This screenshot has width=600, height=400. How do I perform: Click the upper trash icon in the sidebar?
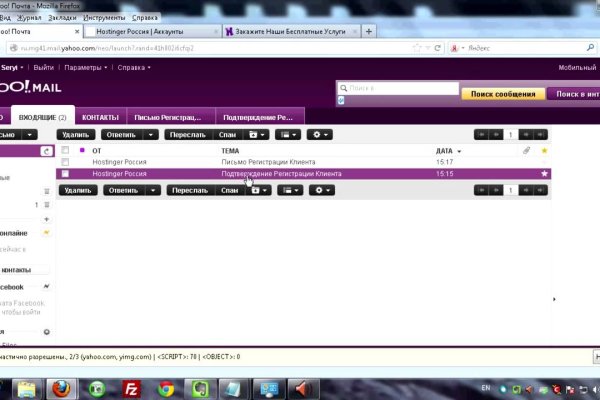47,191
